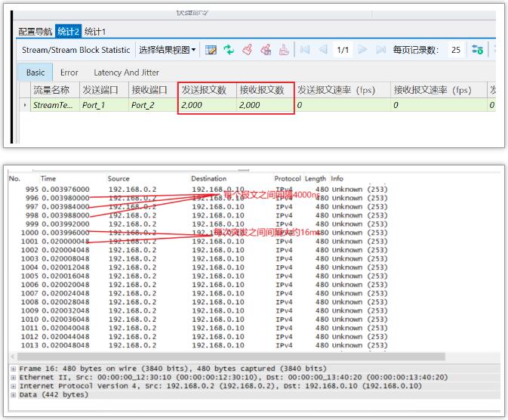This screenshot has height=420, width=508.
Task: Click the column chooser grid icon
Action: point(211,50)
